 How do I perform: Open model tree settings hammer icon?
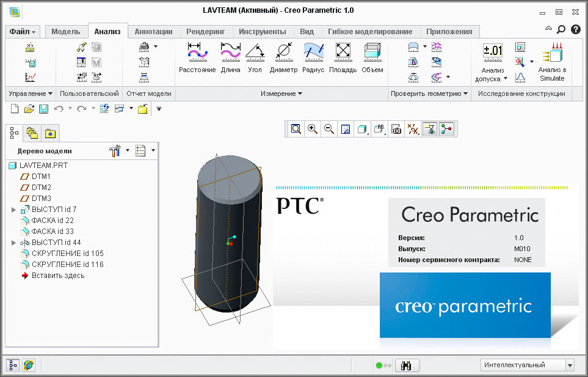[115, 151]
